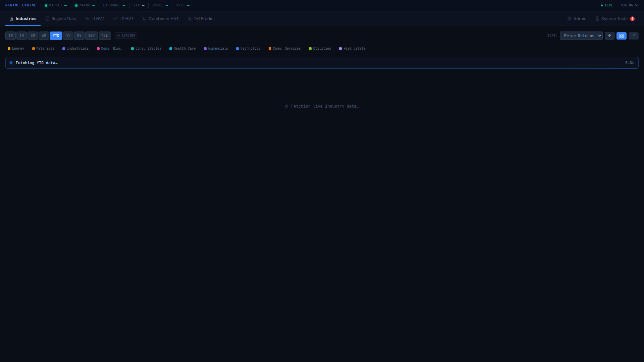Open the T+1 Predict tab

(x=201, y=19)
